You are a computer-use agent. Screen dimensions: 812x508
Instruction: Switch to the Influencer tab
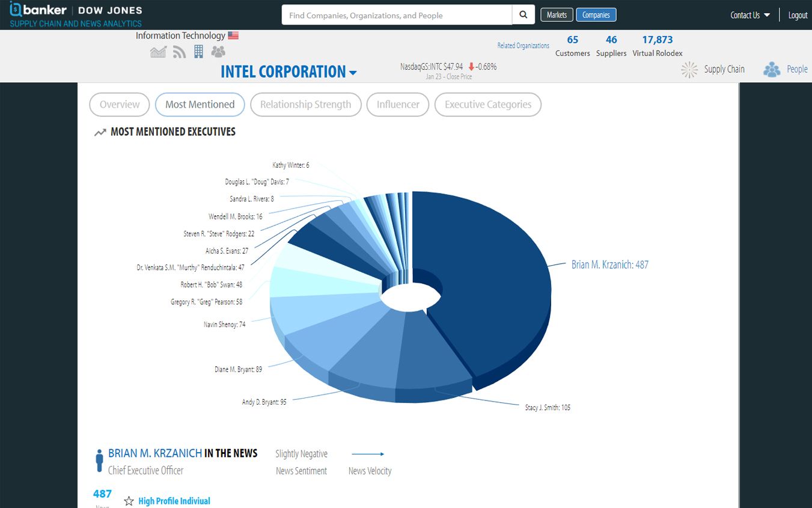pos(398,105)
